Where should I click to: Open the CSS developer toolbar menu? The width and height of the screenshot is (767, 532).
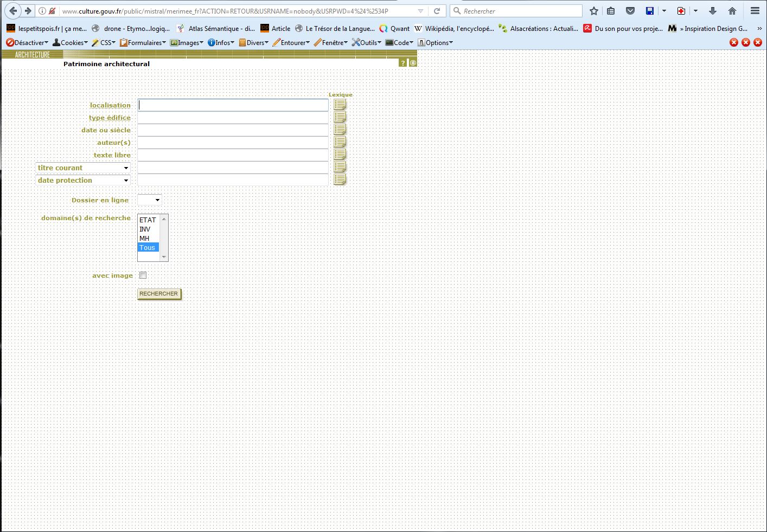click(x=104, y=42)
